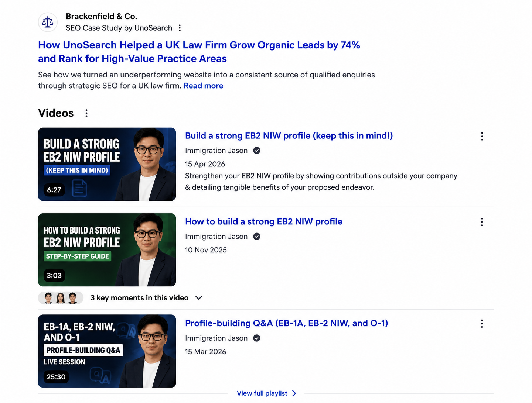The height and width of the screenshot is (403, 532).
Task: Expand the 3 key moments chevron
Action: [x=199, y=298]
